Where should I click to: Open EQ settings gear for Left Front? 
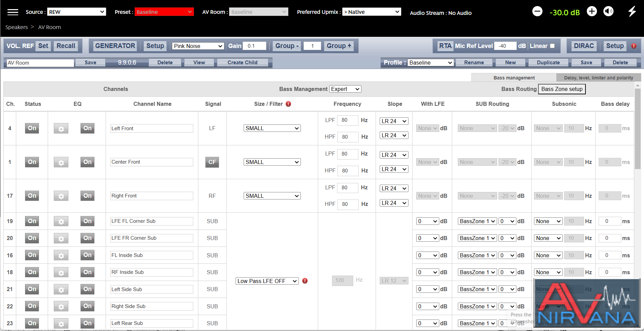coord(61,128)
